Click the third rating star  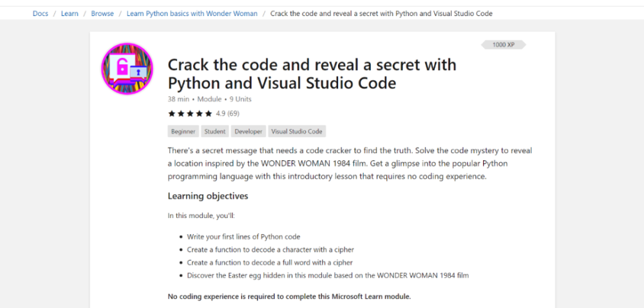[x=190, y=114]
